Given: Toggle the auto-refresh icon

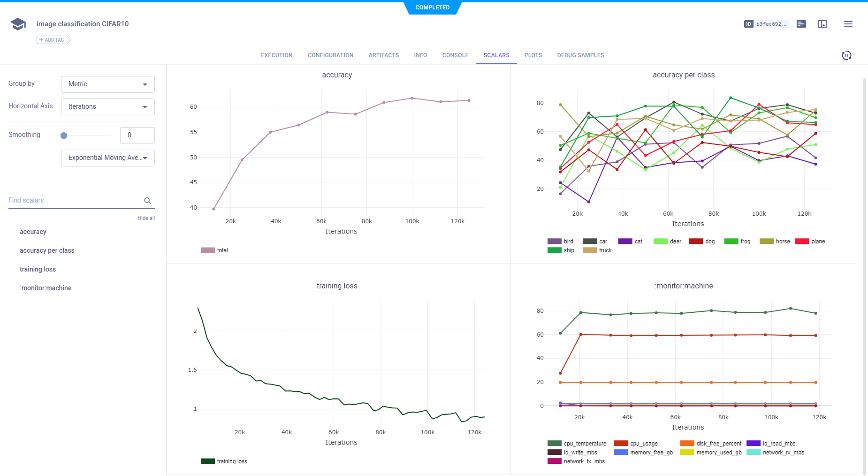Looking at the screenshot, I should [x=846, y=55].
